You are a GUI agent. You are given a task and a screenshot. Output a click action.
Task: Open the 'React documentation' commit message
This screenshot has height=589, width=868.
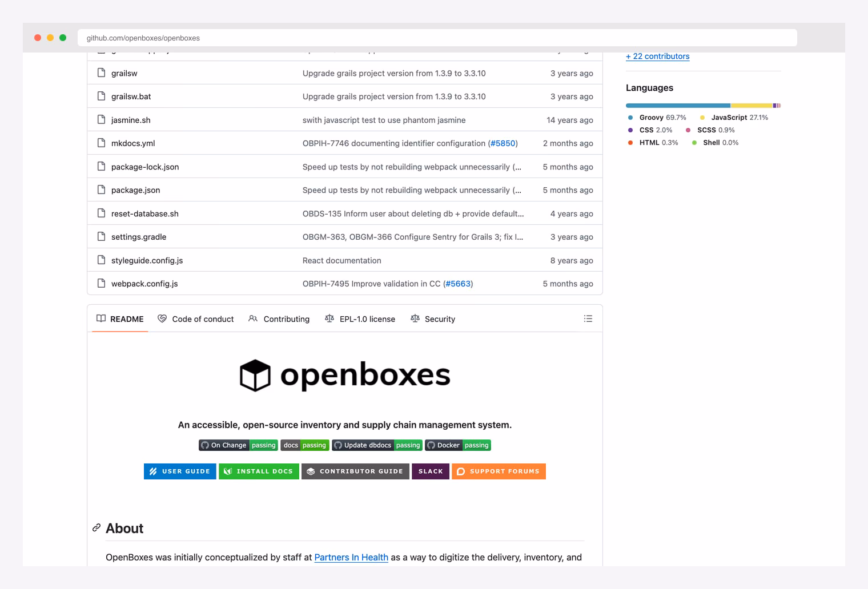click(x=341, y=260)
